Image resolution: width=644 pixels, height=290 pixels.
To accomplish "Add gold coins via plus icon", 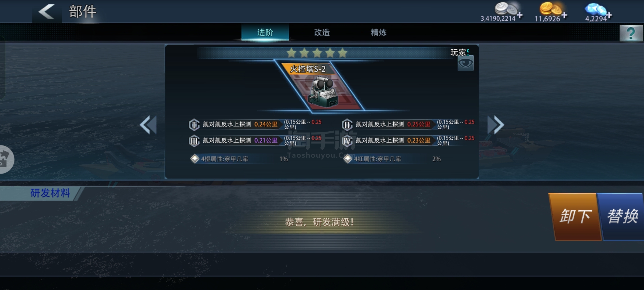I will (x=565, y=15).
